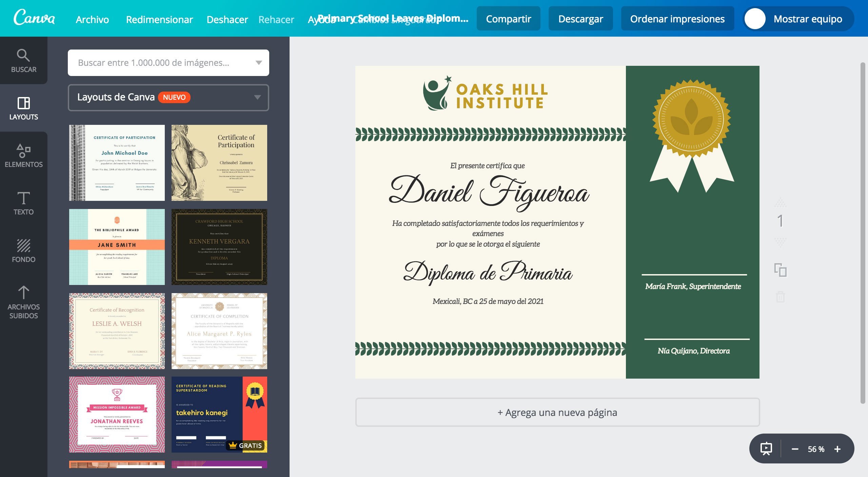Image resolution: width=868 pixels, height=477 pixels.
Task: Expand the image search dropdown arrow
Action: click(259, 63)
